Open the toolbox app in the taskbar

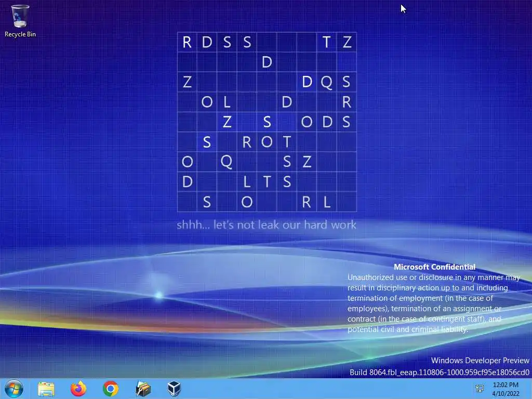click(143, 389)
